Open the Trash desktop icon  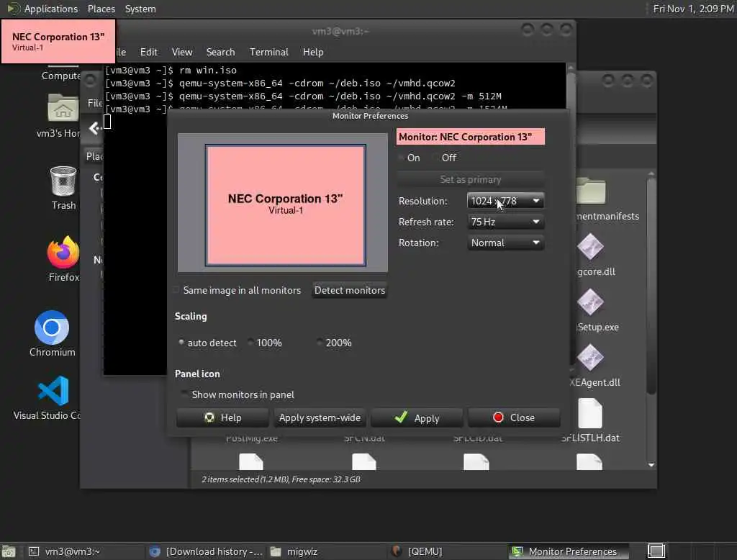click(x=63, y=181)
